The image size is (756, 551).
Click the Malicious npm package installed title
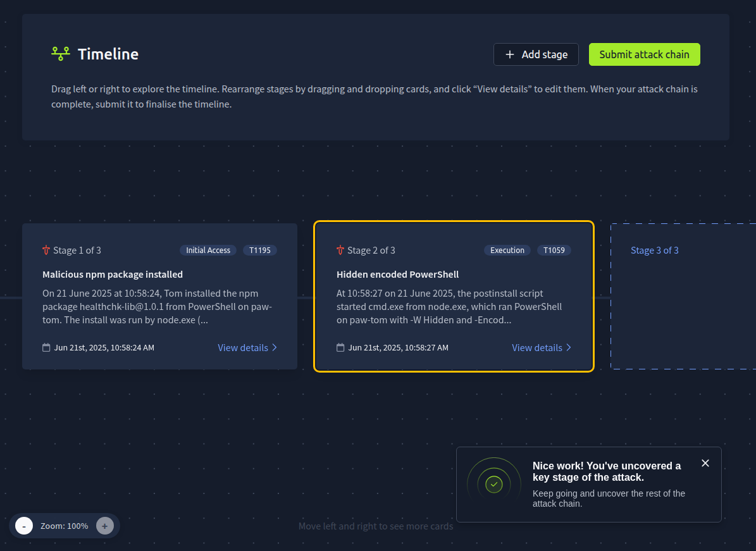113,275
